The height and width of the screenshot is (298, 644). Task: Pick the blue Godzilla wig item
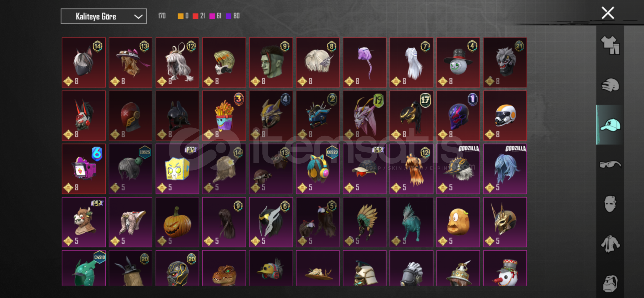pyautogui.click(x=505, y=169)
